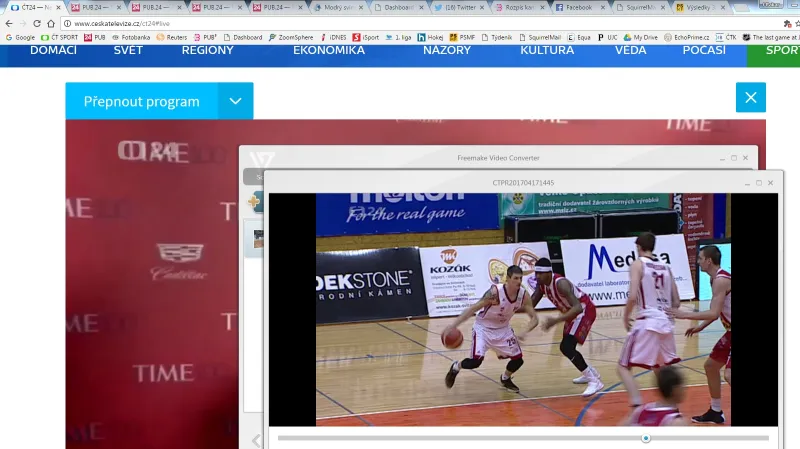Open the EKONOMIKA news section
Image resolution: width=800 pixels, height=449 pixels.
(x=329, y=50)
